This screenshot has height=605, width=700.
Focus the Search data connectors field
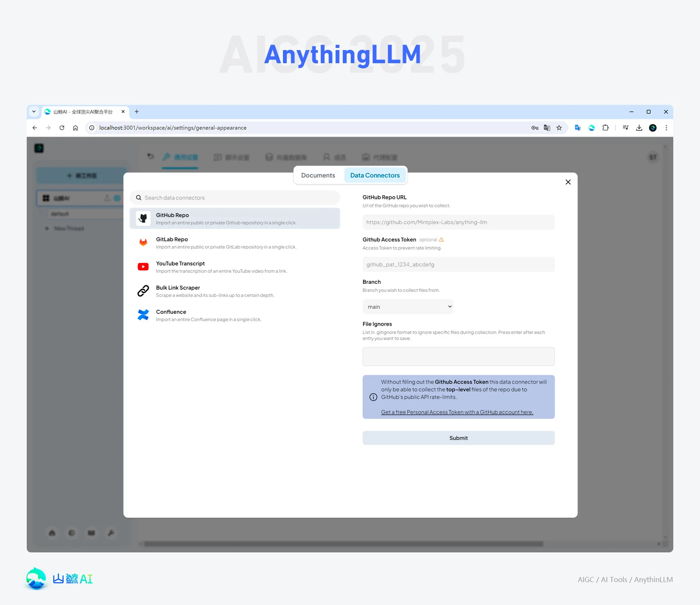click(235, 198)
